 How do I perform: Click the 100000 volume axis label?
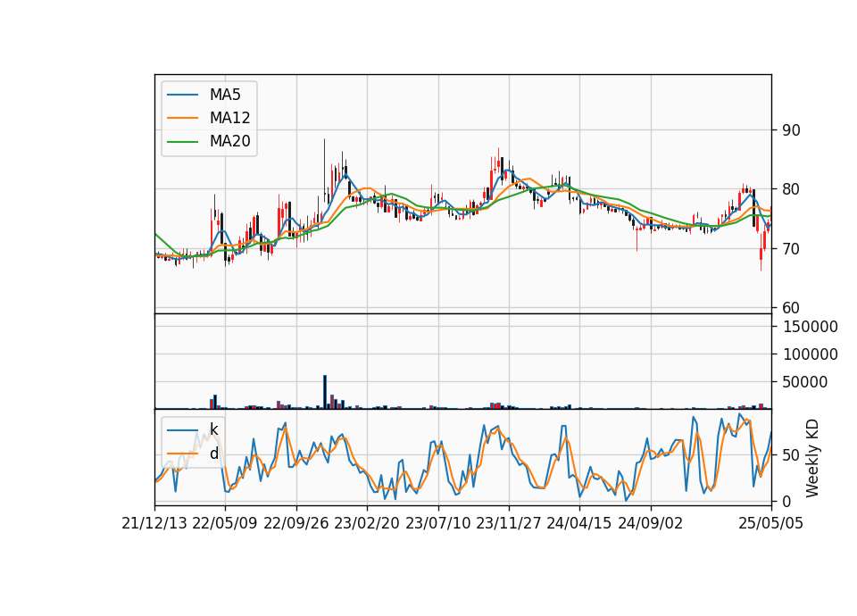coord(811,354)
